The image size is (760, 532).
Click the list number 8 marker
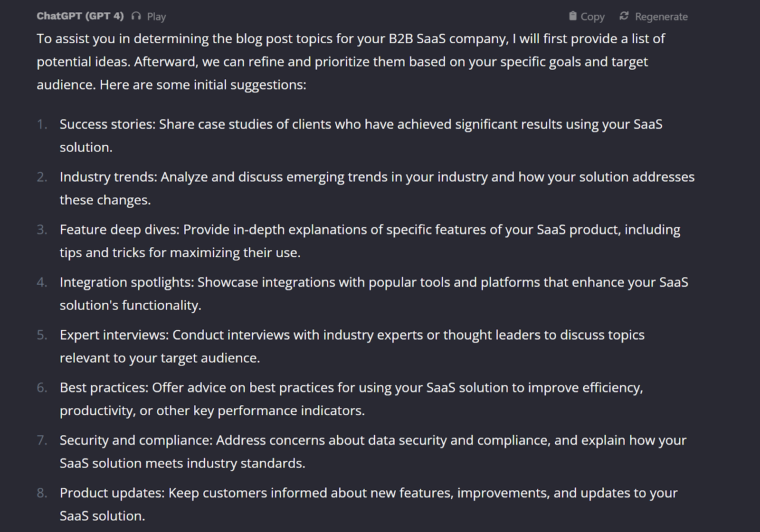42,493
